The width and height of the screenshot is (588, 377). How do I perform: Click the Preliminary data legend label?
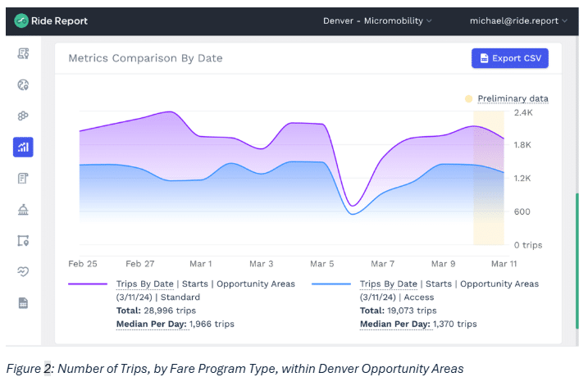click(513, 98)
